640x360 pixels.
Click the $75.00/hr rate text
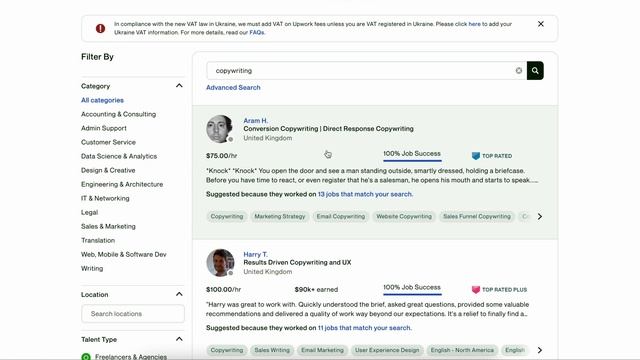pos(222,156)
